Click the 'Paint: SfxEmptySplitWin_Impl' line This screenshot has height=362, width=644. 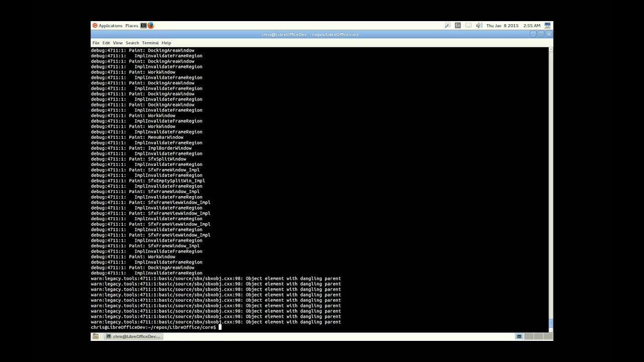tap(148, 180)
